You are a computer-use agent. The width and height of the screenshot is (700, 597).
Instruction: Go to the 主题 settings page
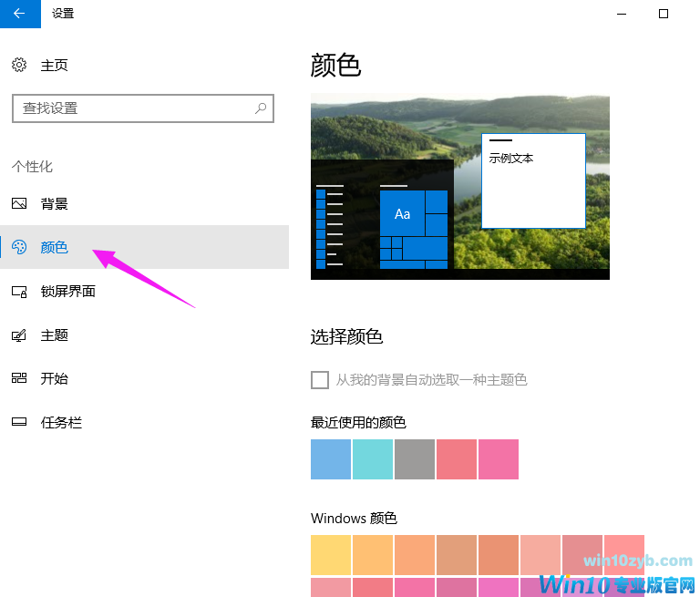[x=55, y=335]
